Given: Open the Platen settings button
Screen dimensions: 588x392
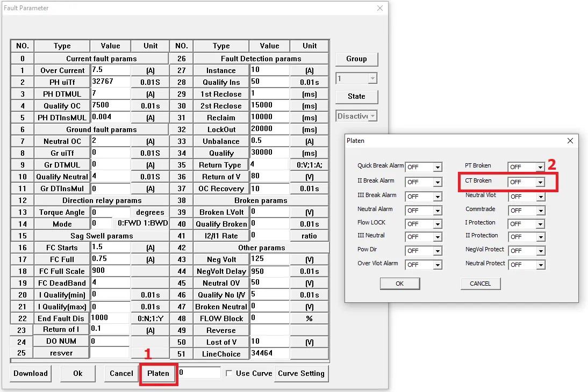Looking at the screenshot, I should point(158,373).
